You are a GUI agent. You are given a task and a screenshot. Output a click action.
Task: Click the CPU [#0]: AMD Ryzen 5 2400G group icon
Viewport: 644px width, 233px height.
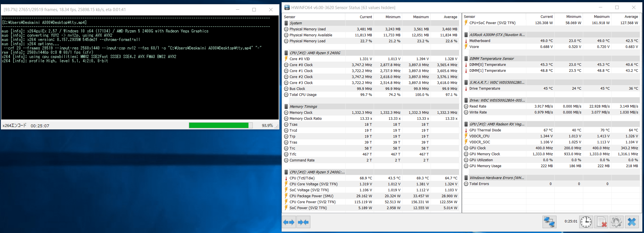pos(286,53)
